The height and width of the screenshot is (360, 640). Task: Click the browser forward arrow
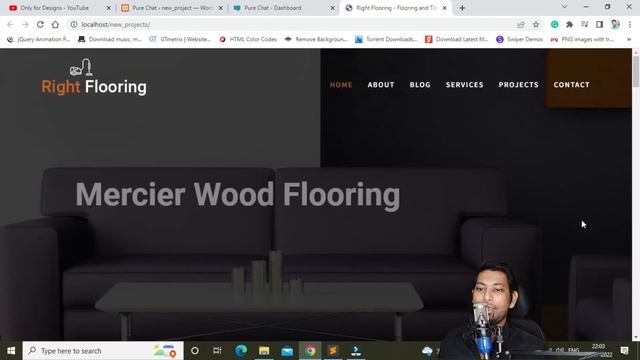[25, 24]
